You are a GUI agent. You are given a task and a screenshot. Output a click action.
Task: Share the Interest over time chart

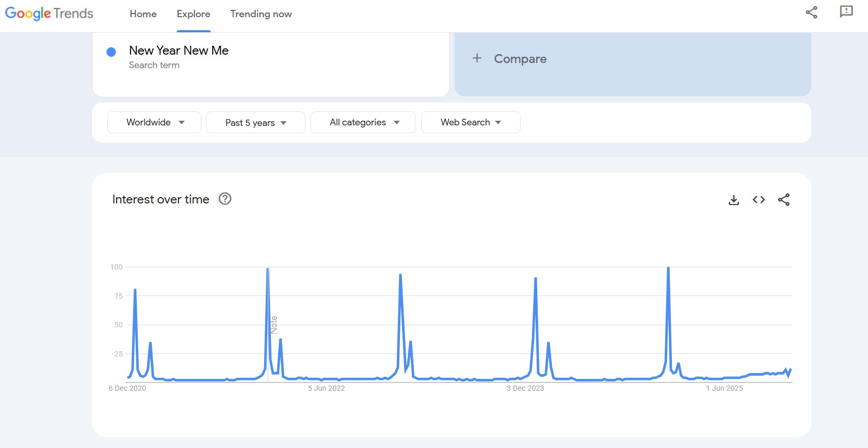coord(784,200)
